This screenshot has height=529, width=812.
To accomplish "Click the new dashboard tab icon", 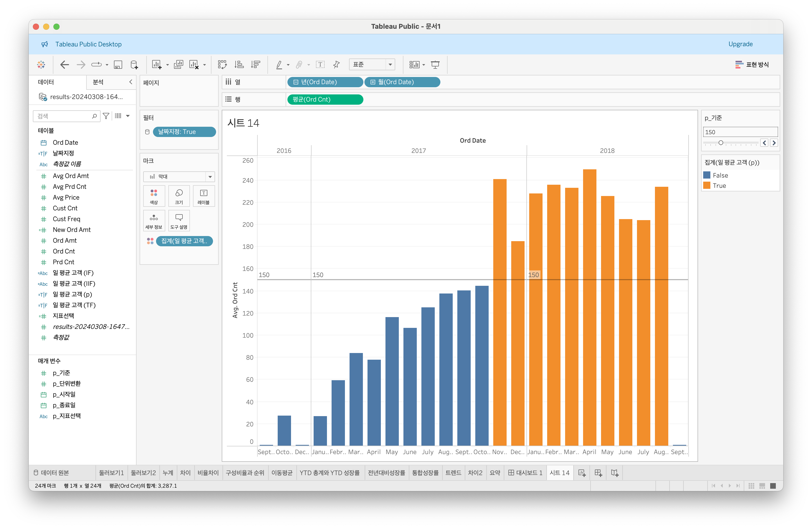I will 598,473.
